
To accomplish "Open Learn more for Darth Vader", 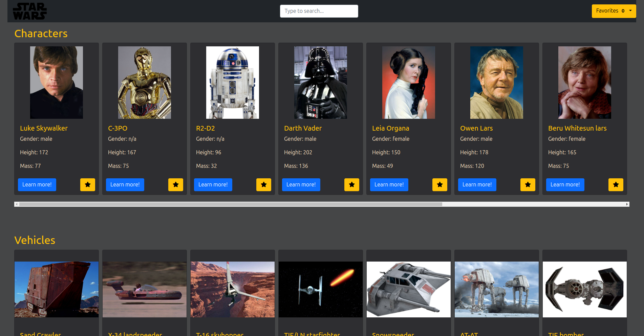I will (x=301, y=185).
